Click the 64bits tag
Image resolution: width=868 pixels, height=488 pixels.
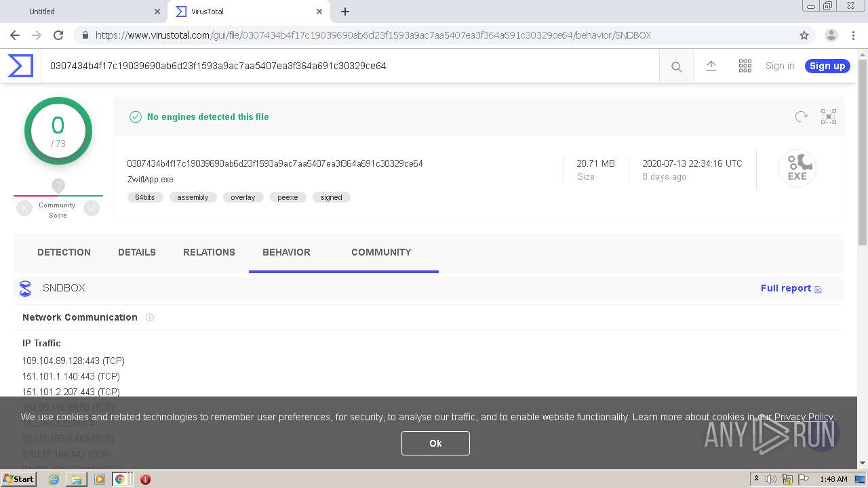tap(145, 197)
